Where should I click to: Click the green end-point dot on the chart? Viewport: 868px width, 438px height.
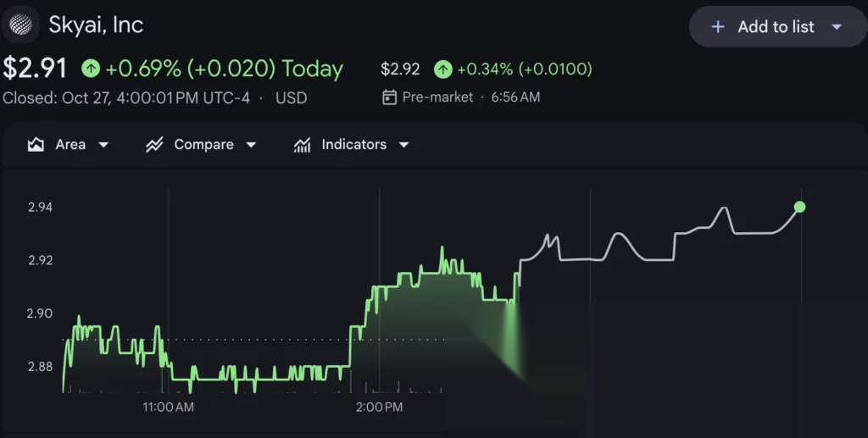(799, 207)
